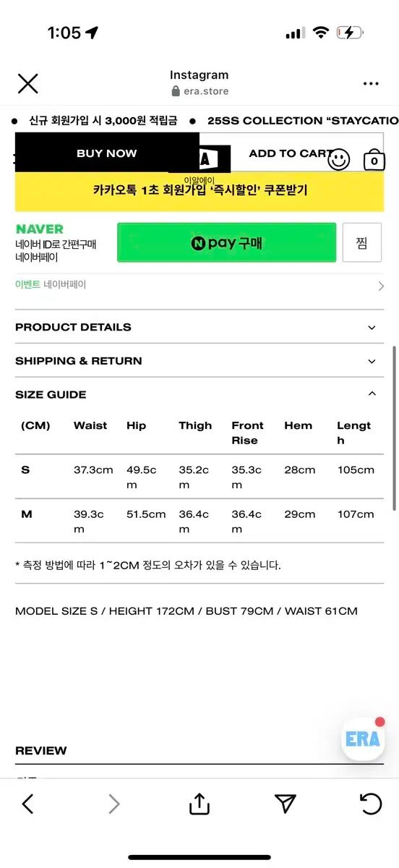
Task: Tap the yellow KakaoTalk coupon banner
Action: click(x=199, y=190)
